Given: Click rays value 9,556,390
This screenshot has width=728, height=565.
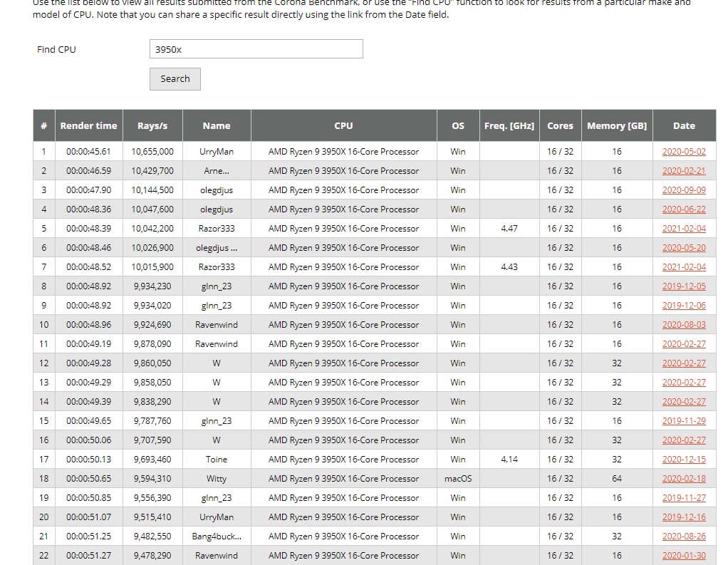Looking at the screenshot, I should pos(152,498).
